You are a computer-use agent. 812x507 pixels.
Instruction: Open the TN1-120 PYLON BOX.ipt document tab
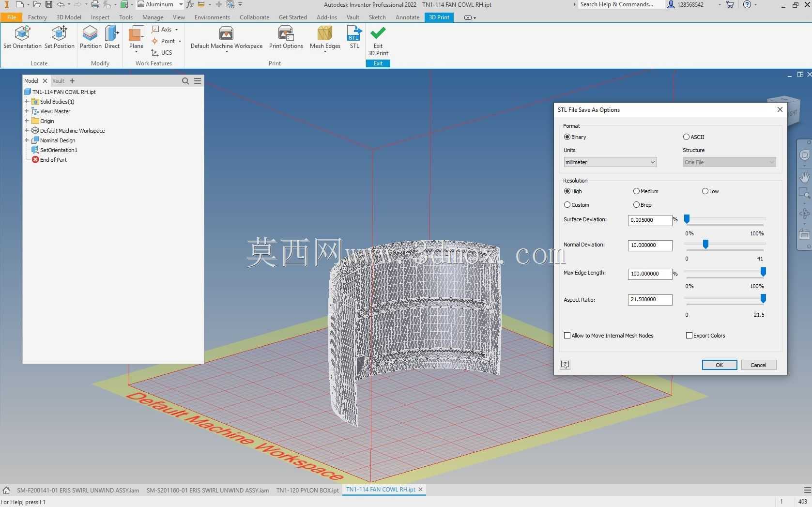click(307, 490)
